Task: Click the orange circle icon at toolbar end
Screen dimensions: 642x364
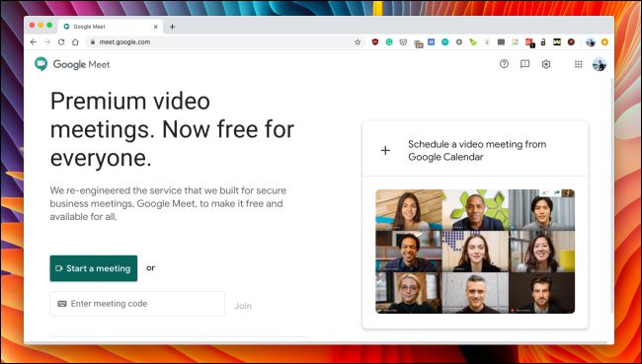Action: click(x=604, y=42)
